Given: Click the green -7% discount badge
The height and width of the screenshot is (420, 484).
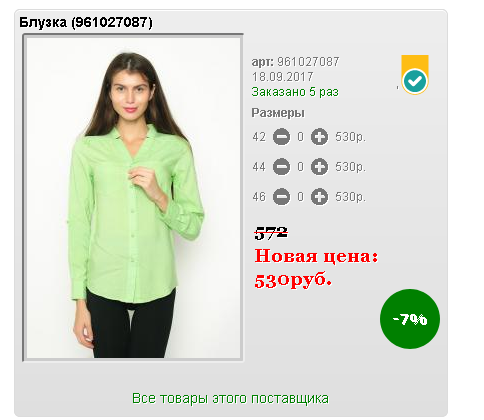Looking at the screenshot, I should (410, 319).
